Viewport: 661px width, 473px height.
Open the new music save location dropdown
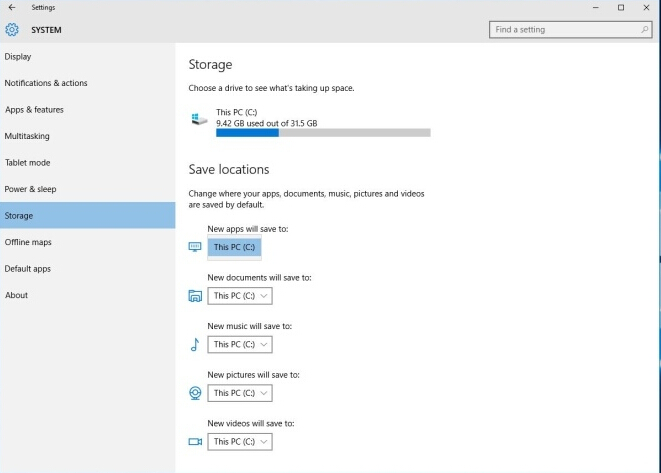(x=240, y=344)
